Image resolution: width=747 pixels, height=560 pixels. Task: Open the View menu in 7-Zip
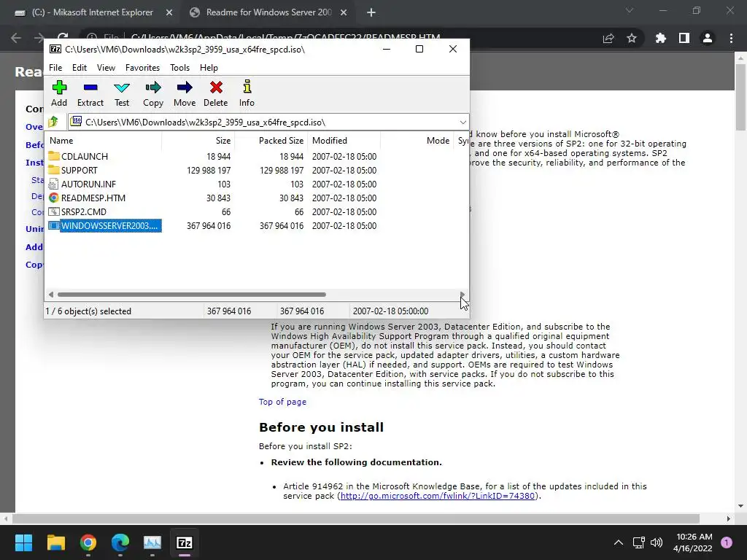coord(106,68)
